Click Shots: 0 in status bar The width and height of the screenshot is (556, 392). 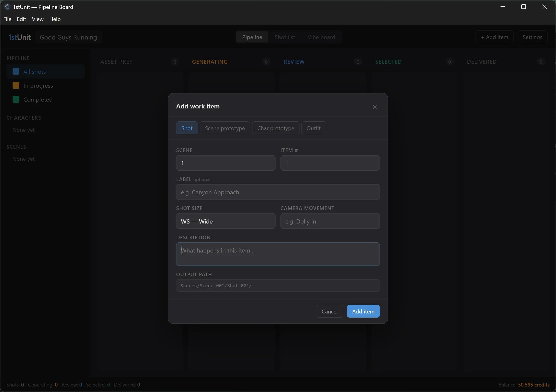pyautogui.click(x=15, y=384)
